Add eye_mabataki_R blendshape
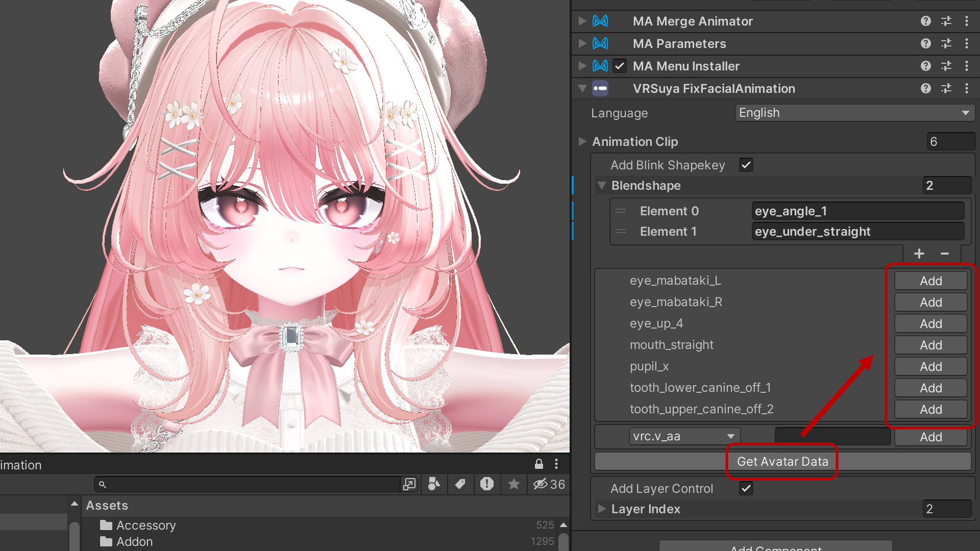This screenshot has height=551, width=980. pos(931,302)
